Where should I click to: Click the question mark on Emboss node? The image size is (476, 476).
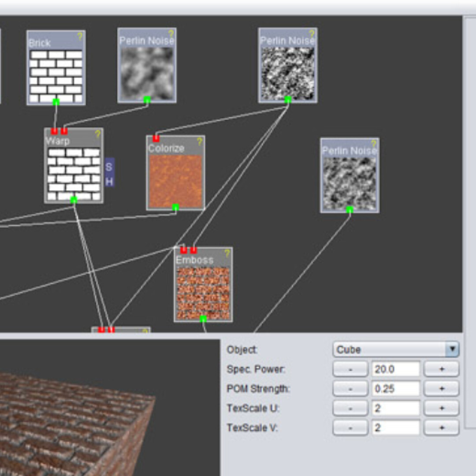pos(227,253)
